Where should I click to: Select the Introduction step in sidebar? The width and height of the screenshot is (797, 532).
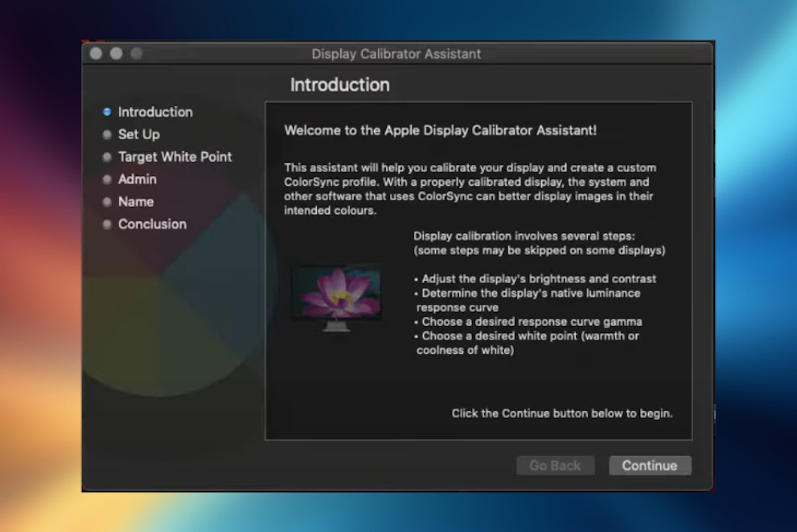tap(155, 112)
